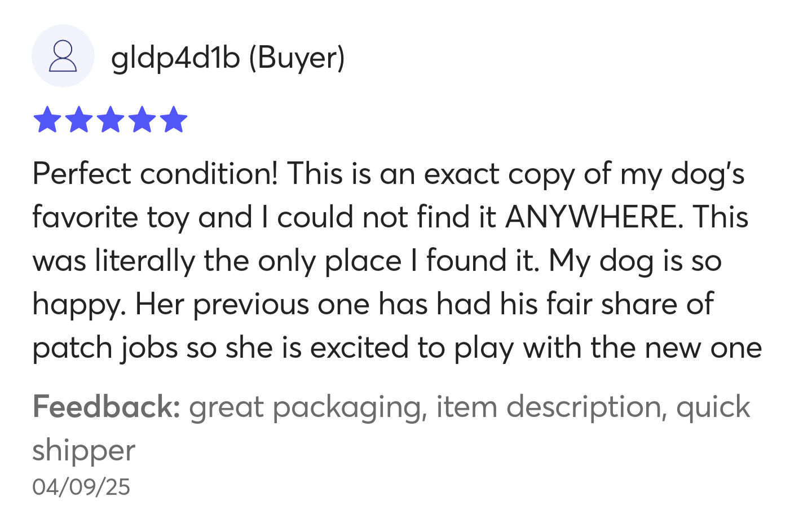Select the fifth rating star

173,120
